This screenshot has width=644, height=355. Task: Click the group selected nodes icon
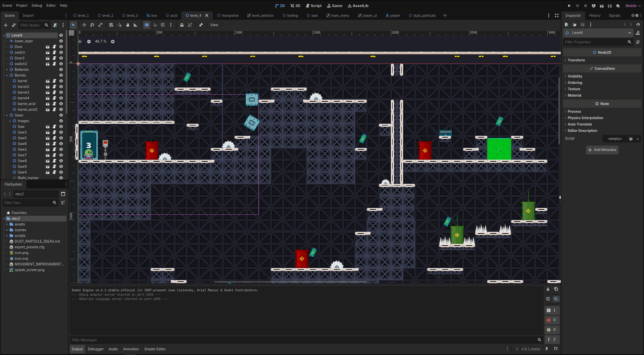[x=190, y=25]
